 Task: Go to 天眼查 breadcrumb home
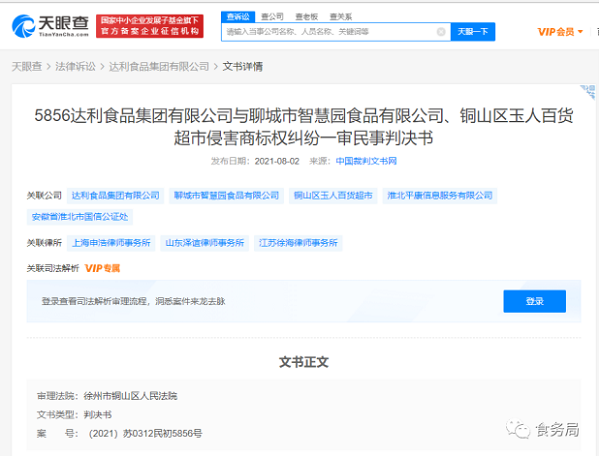[27, 67]
